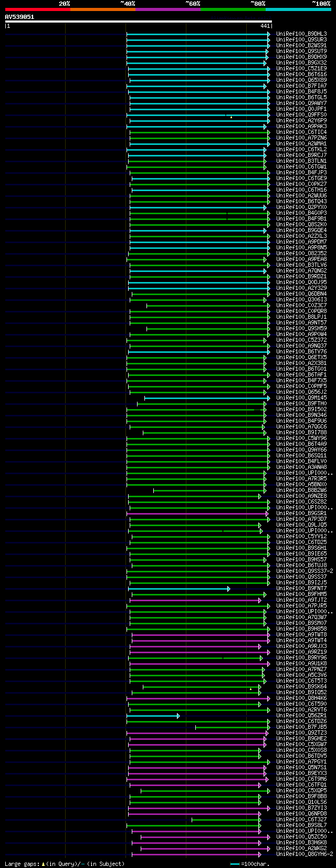Click the cyan alignment bar for Q9FFS0
Viewport: 336px width, 868px height.
click(198, 115)
